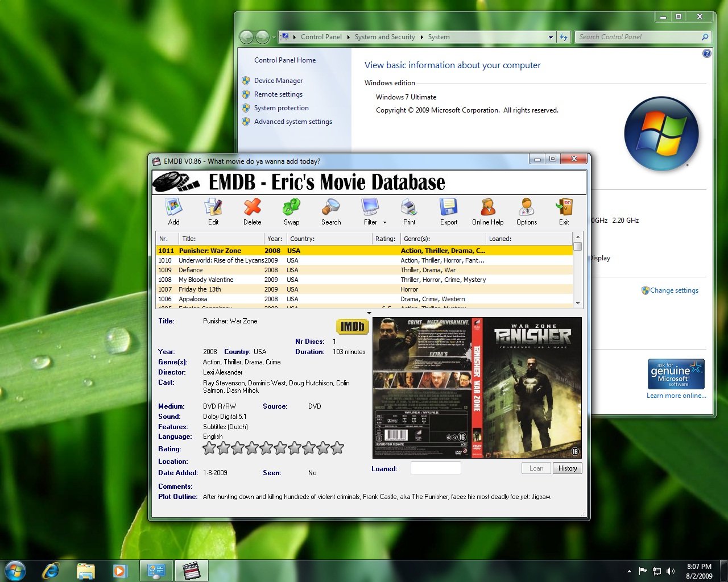
Task: Open the address bar history dropdown
Action: pos(551,38)
